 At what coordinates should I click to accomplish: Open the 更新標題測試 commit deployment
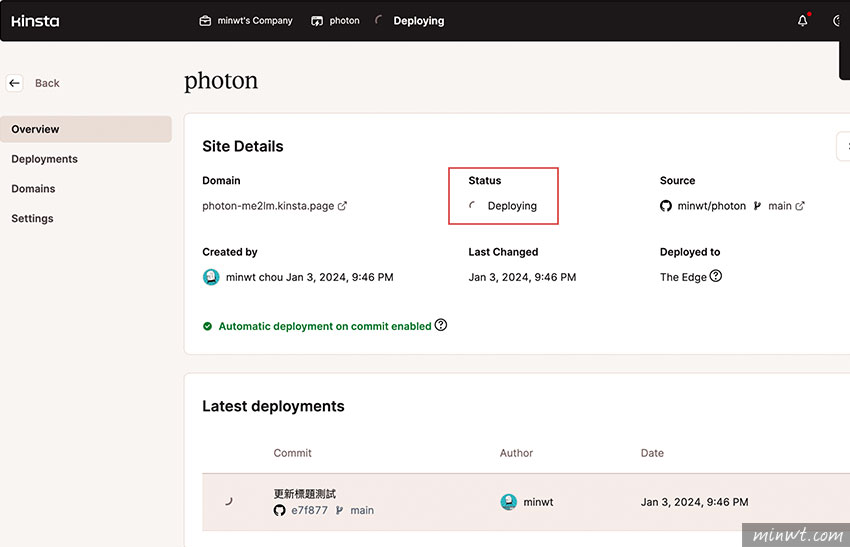305,494
